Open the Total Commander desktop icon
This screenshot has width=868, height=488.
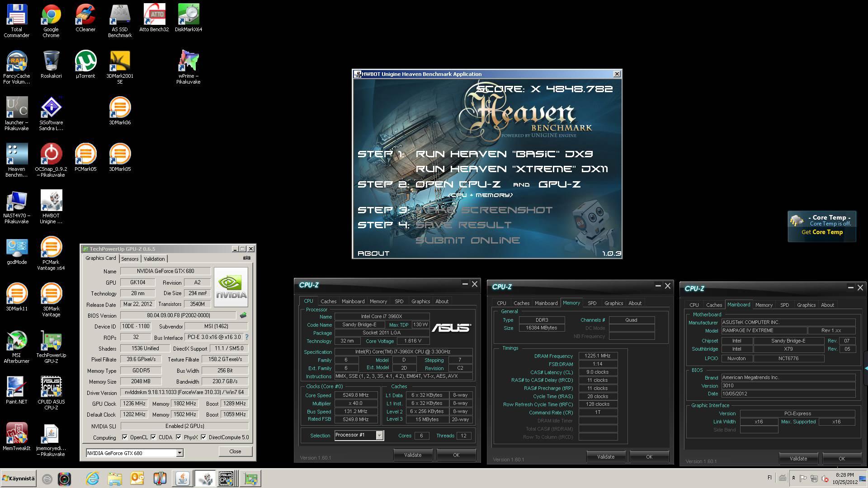coord(17,21)
